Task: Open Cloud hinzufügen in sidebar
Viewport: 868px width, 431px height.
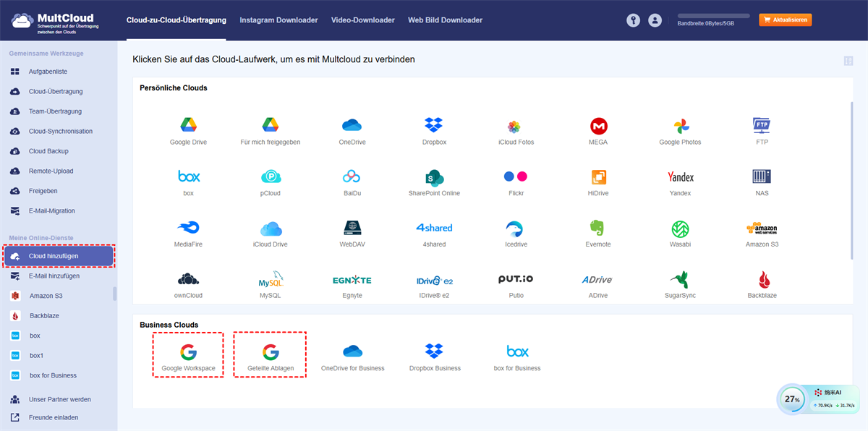Action: point(59,256)
